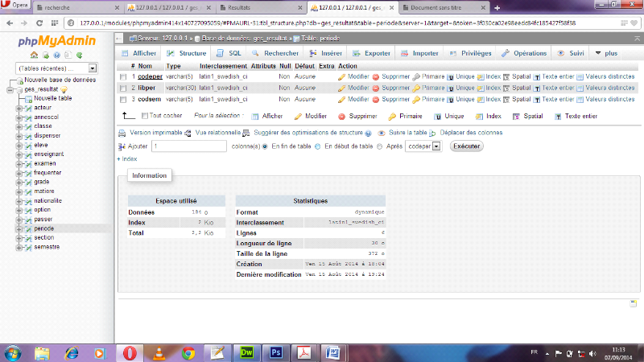Click the browser reload button
This screenshot has width=644, height=362.
(x=39, y=23)
